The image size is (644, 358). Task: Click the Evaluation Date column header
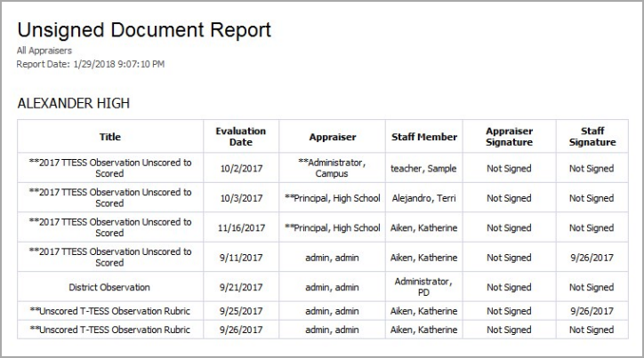pos(241,137)
